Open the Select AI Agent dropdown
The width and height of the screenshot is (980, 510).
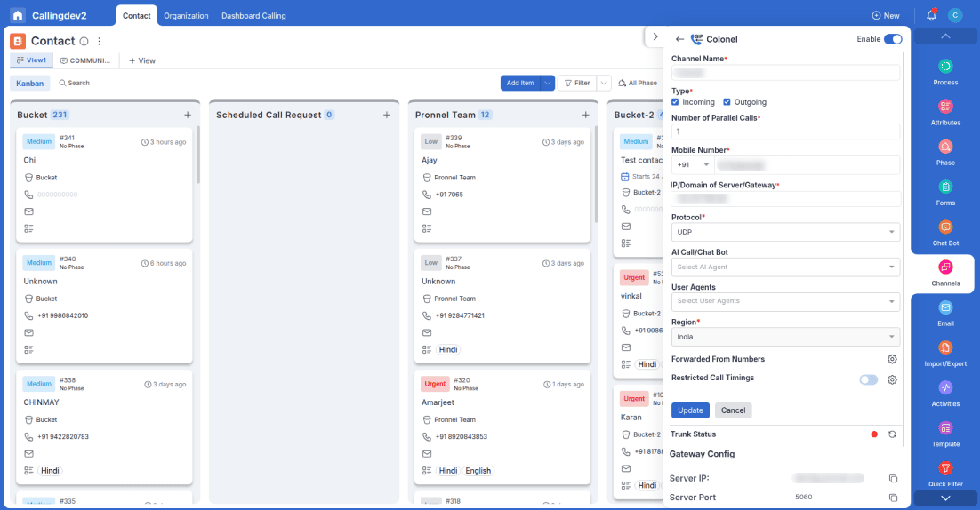pos(785,267)
